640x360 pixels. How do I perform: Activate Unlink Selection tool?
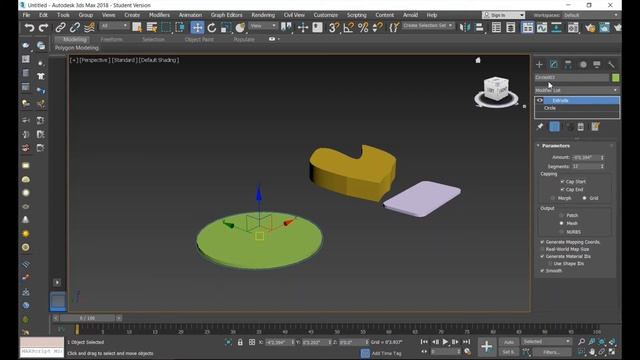(75, 28)
